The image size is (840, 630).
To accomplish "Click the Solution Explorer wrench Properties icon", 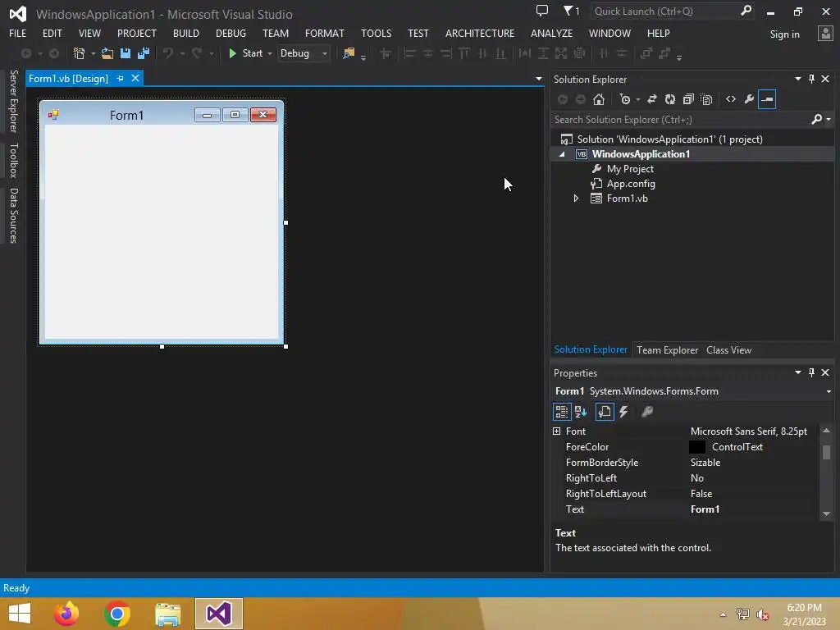I will pyautogui.click(x=749, y=99).
